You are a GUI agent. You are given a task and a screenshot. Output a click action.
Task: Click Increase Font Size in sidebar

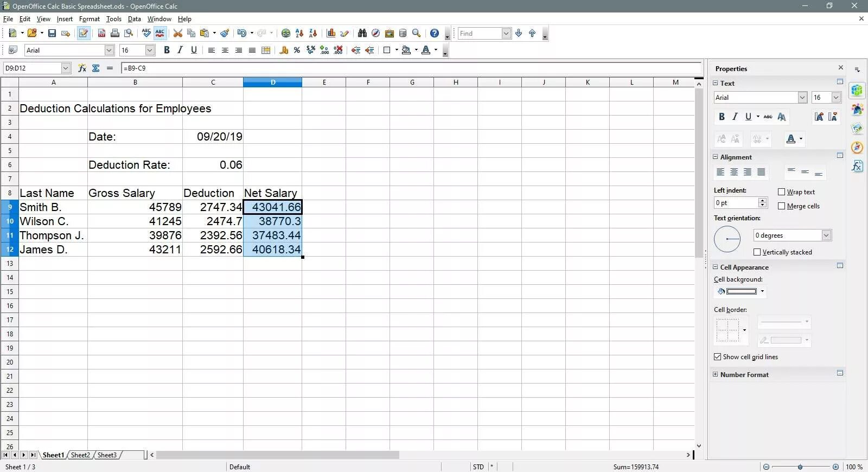[x=819, y=117]
